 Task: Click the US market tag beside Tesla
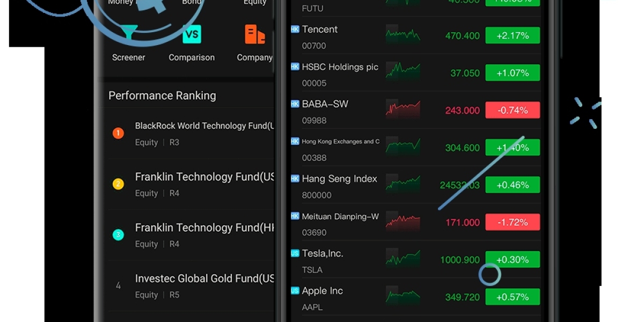(295, 253)
